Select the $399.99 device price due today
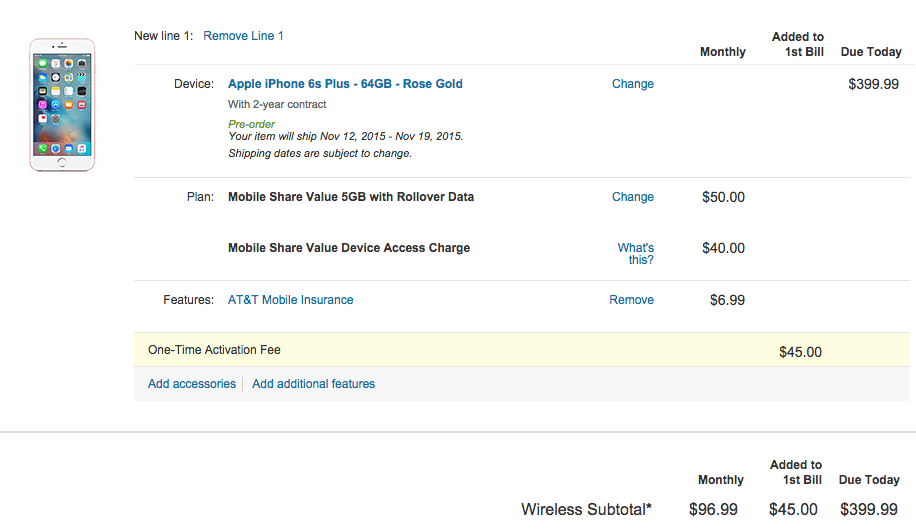Screen dimensions: 916x532 click(x=873, y=84)
